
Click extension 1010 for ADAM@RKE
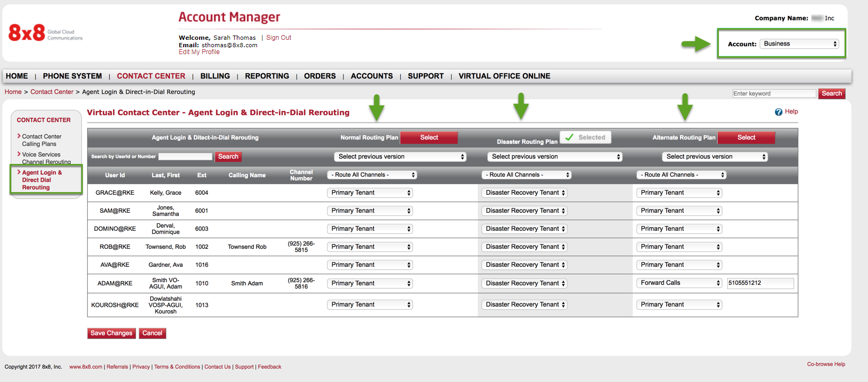tap(202, 283)
